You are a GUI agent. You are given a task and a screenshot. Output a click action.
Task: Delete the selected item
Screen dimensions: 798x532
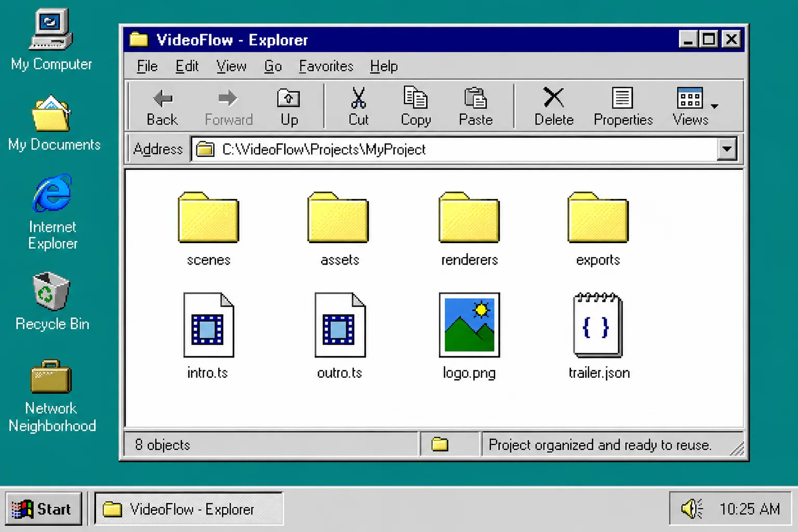tap(554, 107)
